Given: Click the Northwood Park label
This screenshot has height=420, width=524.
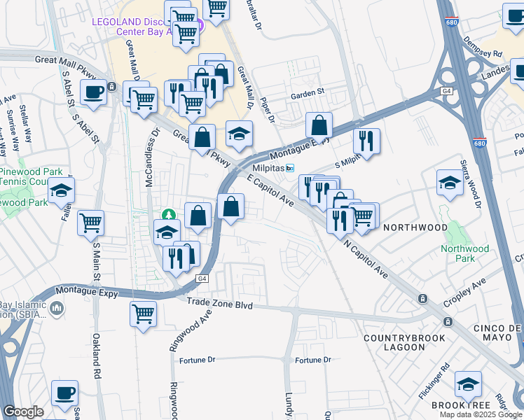Looking at the screenshot, I should tap(465, 253).
